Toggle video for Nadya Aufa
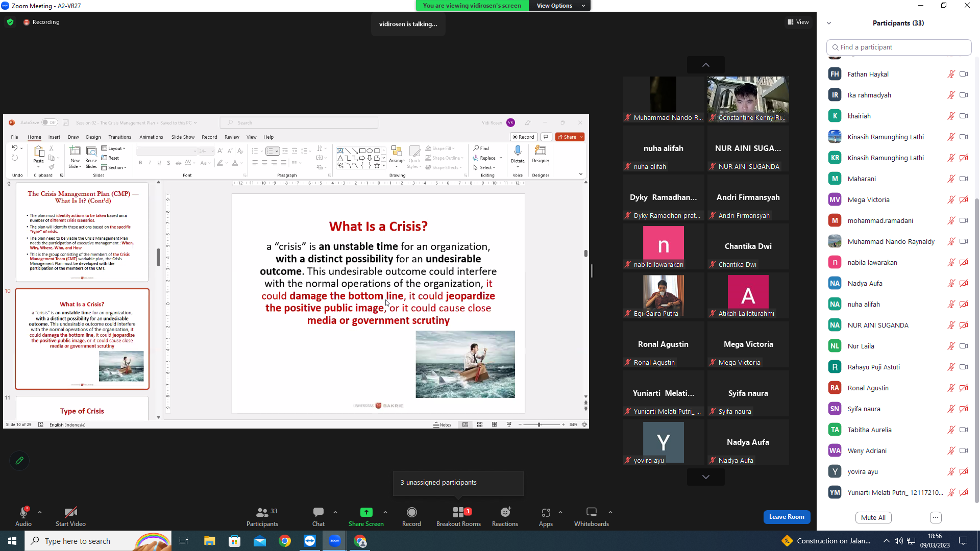 964,283
